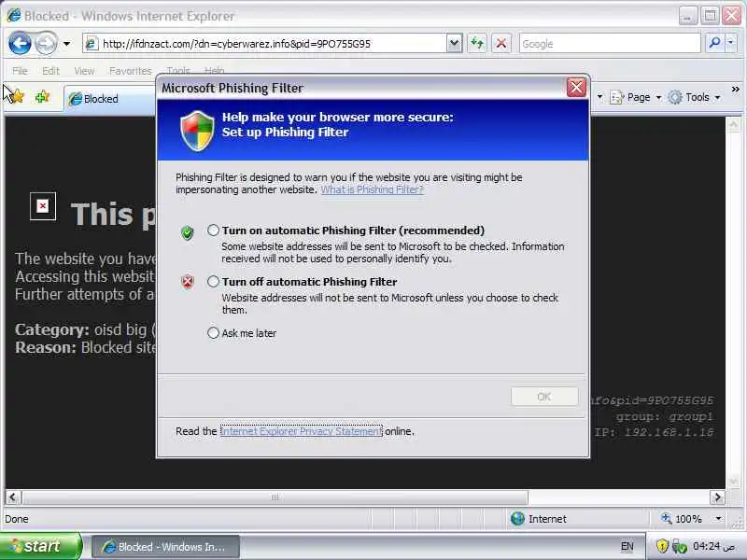The image size is (747, 560).
Task: Click the Favorites Center star icon
Action: click(x=17, y=97)
